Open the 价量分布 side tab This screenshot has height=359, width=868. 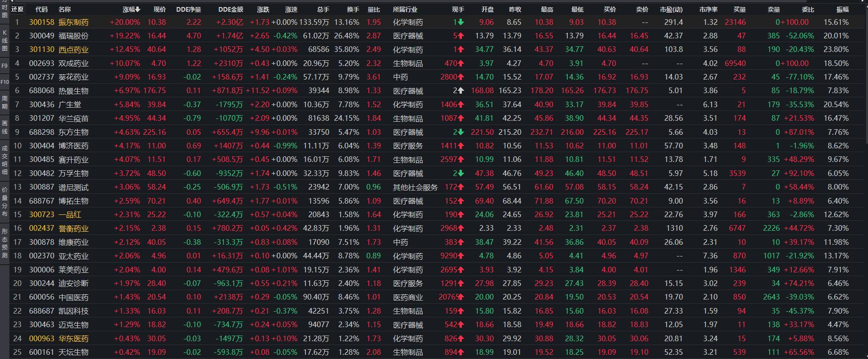[x=5, y=202]
